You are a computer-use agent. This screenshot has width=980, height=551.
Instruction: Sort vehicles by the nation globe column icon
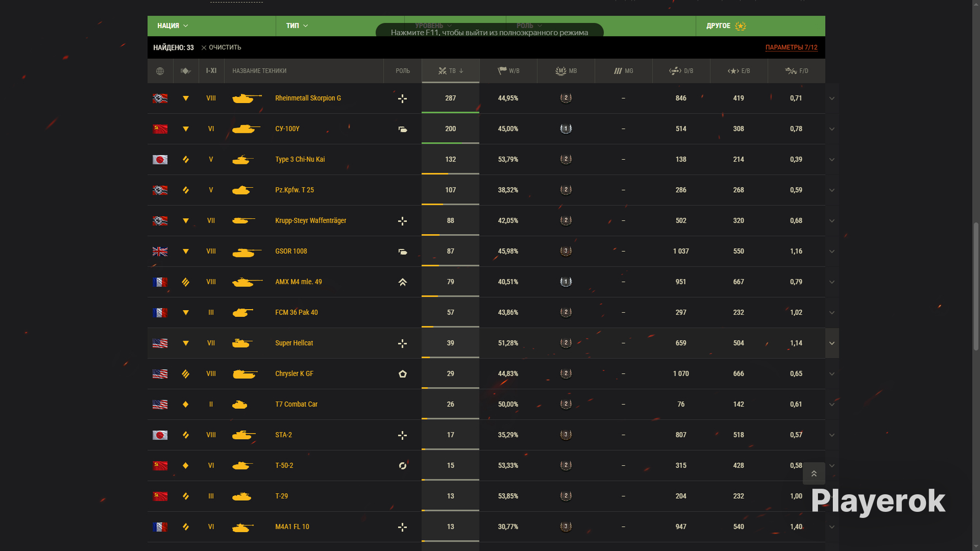click(160, 71)
